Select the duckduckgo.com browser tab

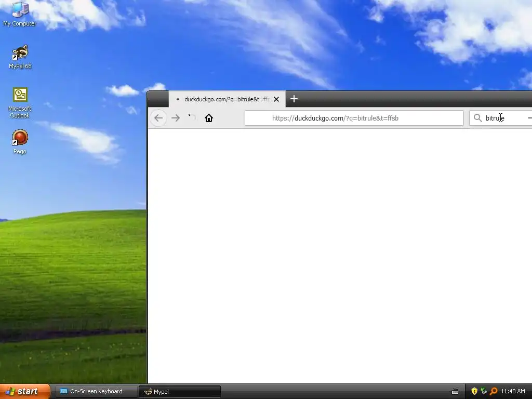click(227, 99)
